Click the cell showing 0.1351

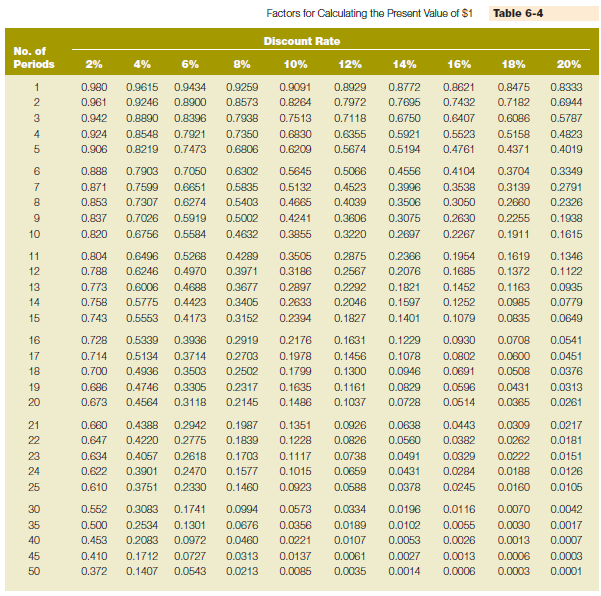pos(295,425)
